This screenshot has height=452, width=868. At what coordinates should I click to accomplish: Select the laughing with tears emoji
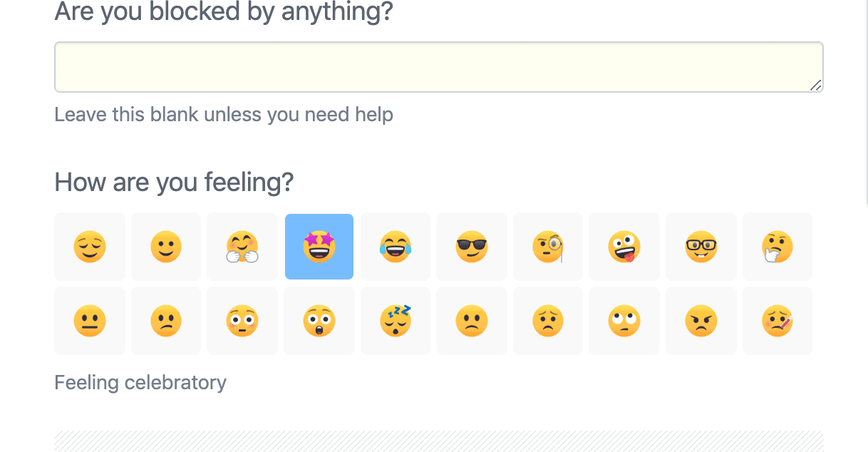(x=396, y=247)
